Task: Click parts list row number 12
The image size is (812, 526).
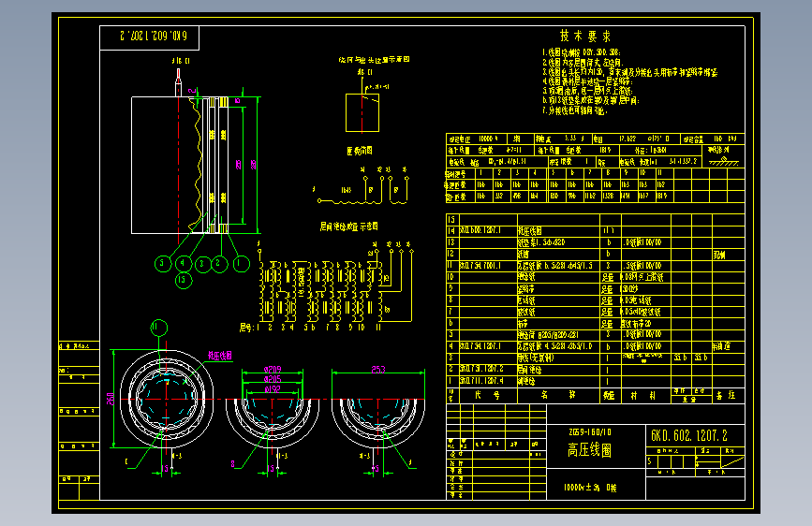Action: [451, 254]
